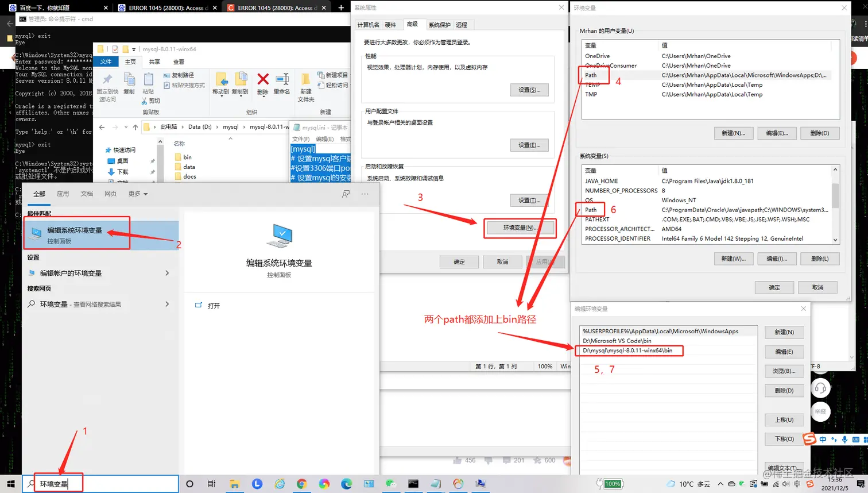The image size is (868, 493).
Task: Expand the 环境变量 web search chevron
Action: (x=167, y=304)
